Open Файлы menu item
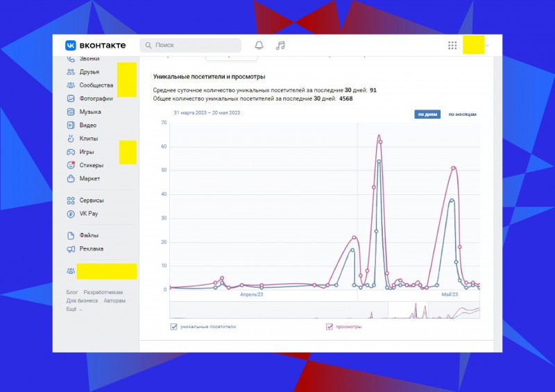 point(89,235)
